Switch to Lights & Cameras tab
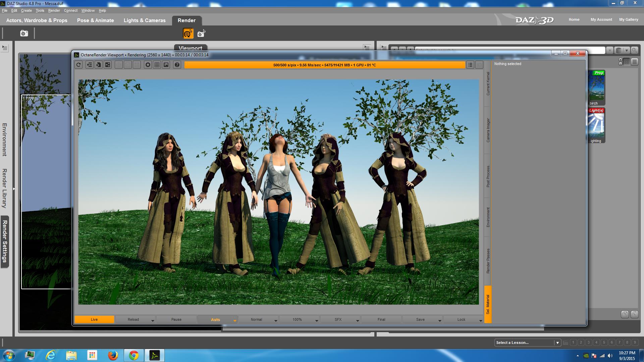 (x=145, y=20)
